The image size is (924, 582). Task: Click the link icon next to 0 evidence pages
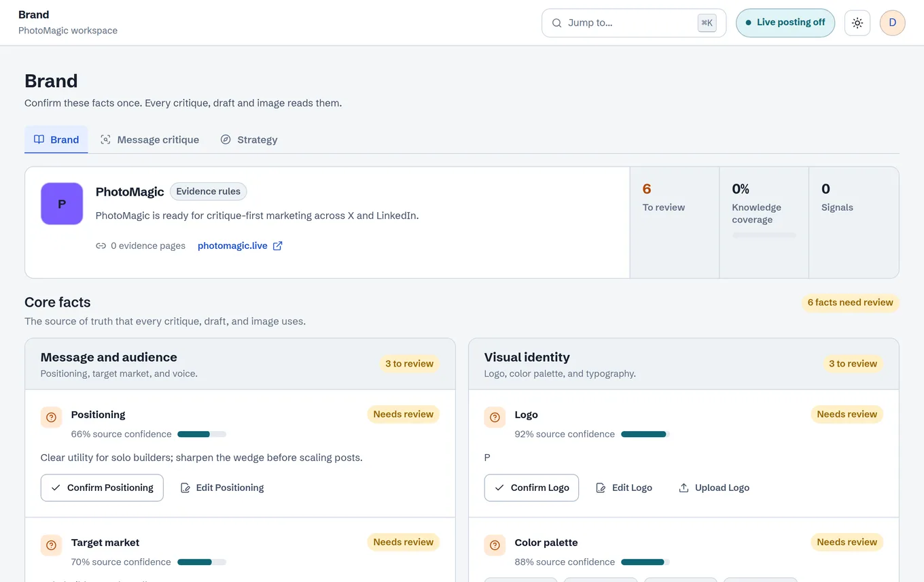101,246
